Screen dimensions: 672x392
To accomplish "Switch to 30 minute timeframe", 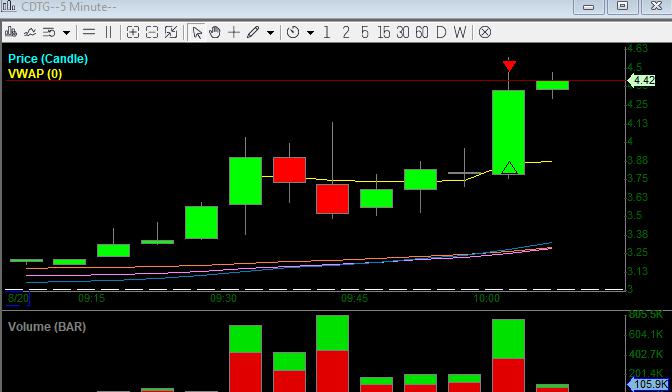I will (402, 32).
